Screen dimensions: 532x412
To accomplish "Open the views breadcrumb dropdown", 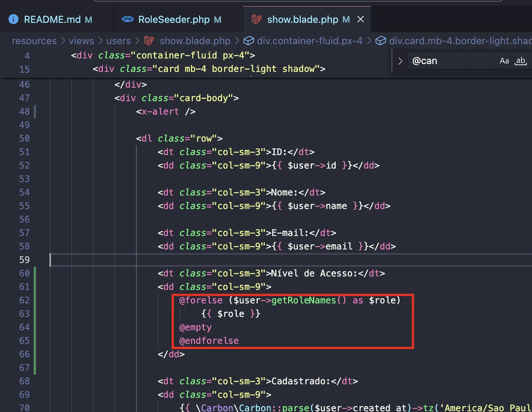I will coord(81,40).
